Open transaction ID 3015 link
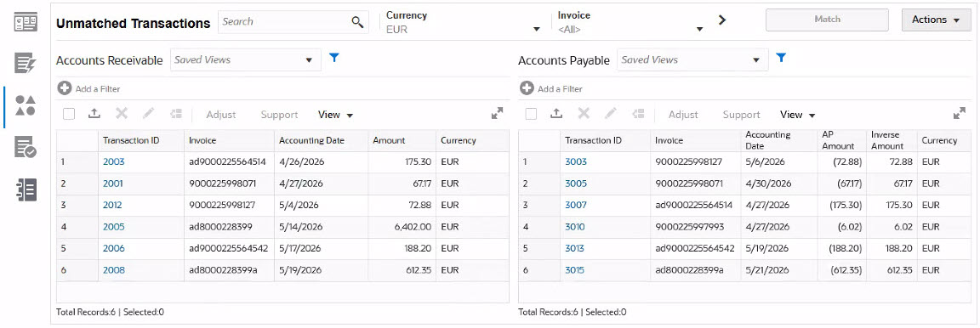The image size is (980, 328). click(x=574, y=270)
